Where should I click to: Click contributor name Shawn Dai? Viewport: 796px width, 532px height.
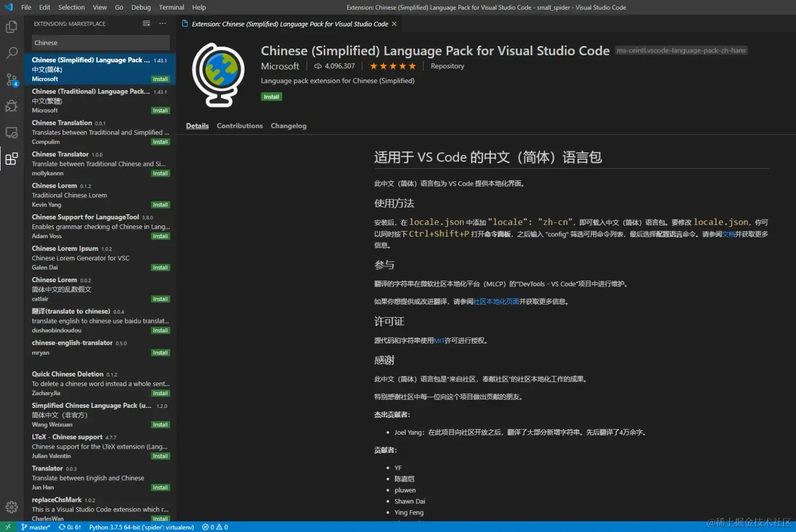tap(410, 501)
